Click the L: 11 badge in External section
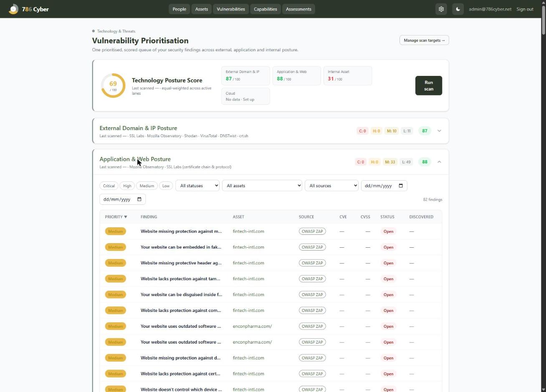 [407, 131]
